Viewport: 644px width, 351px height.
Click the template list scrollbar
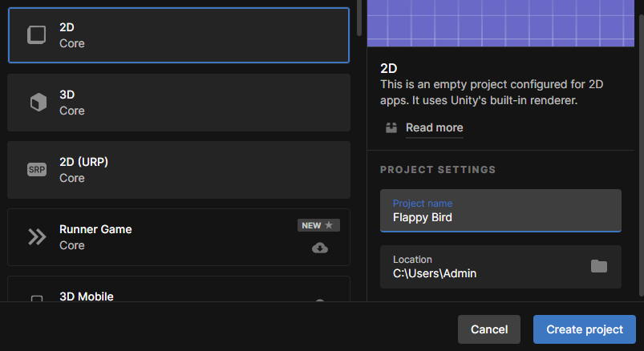click(x=359, y=18)
